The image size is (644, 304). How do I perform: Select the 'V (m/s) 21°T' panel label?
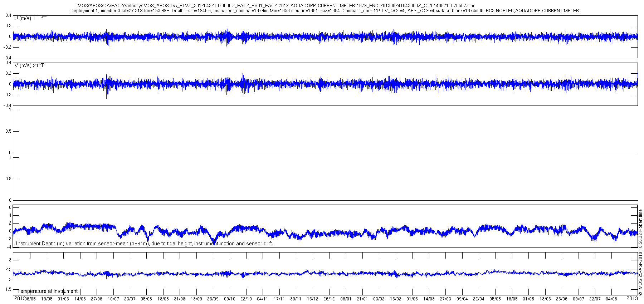pyautogui.click(x=29, y=65)
